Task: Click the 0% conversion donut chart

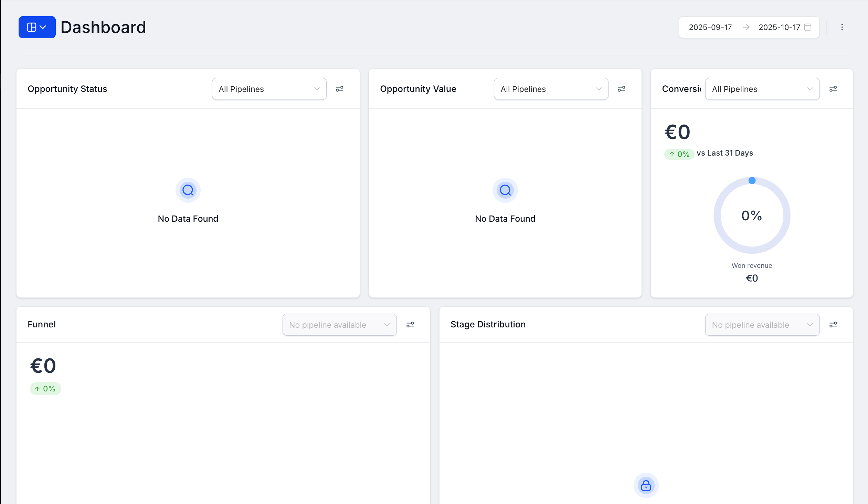Action: tap(752, 216)
